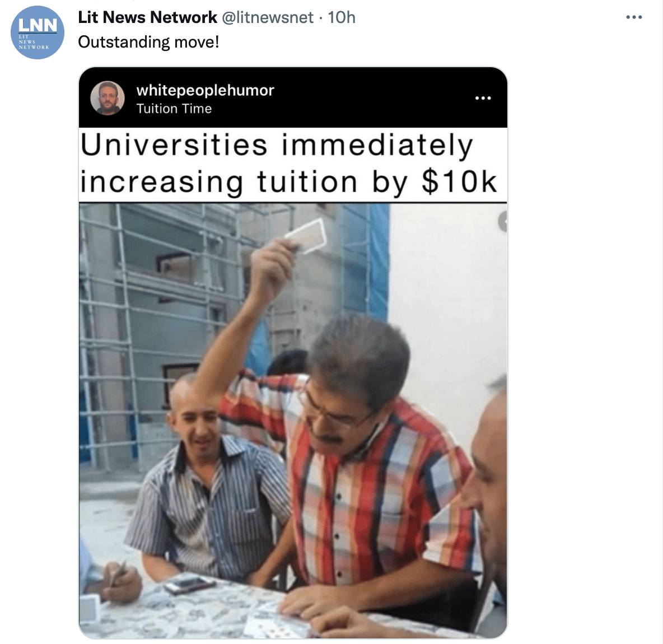Click whitepeoplehumor's profile picture

[x=108, y=98]
